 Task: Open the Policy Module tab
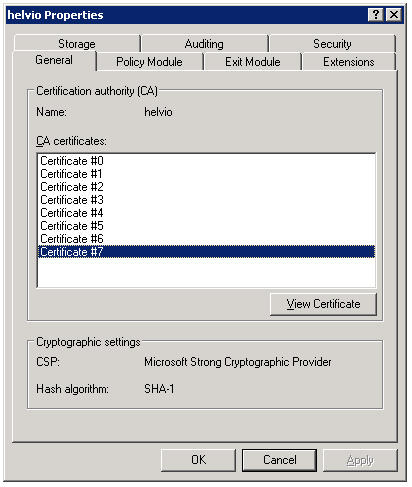[149, 62]
